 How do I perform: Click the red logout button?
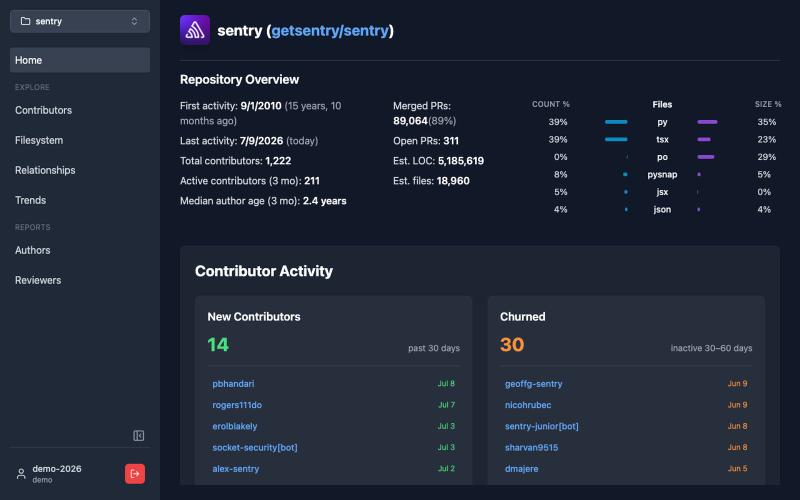(x=135, y=474)
